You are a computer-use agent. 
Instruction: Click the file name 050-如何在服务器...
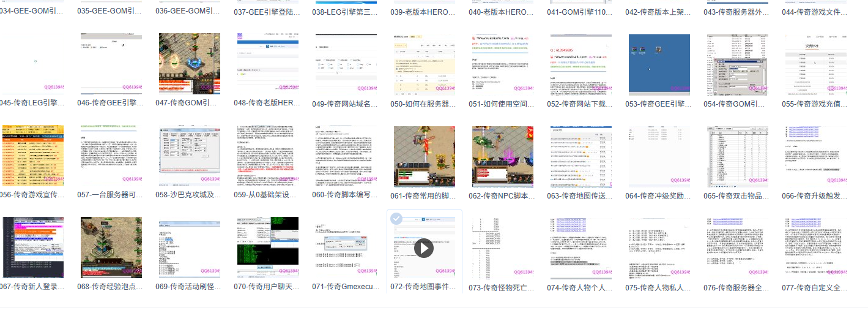(423, 104)
